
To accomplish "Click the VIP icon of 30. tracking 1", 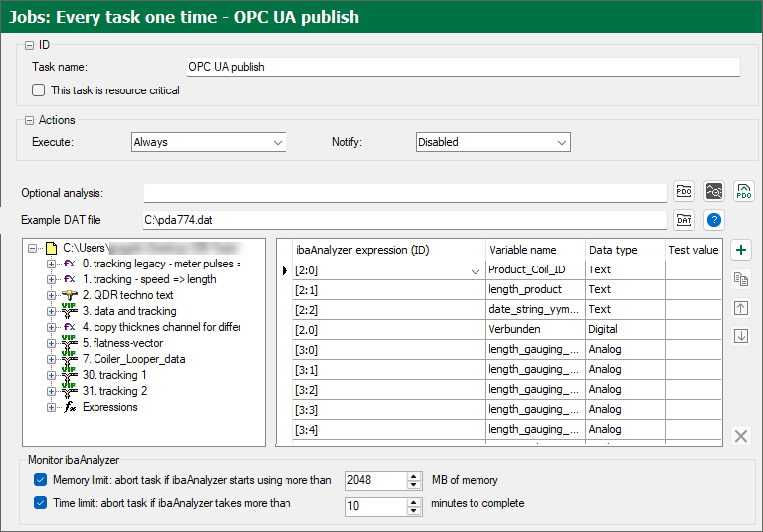I will click(69, 375).
